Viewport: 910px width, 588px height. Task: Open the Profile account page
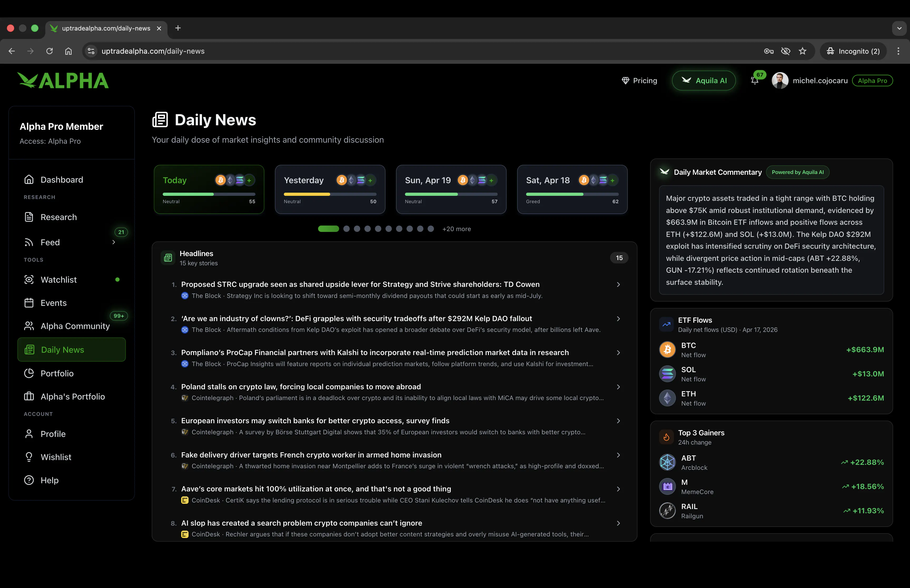click(71, 434)
